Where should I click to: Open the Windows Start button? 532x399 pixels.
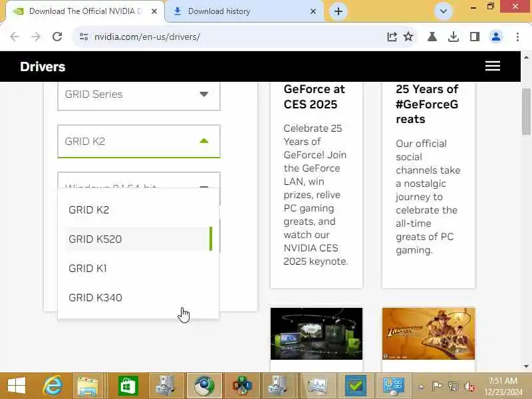[x=16, y=386]
